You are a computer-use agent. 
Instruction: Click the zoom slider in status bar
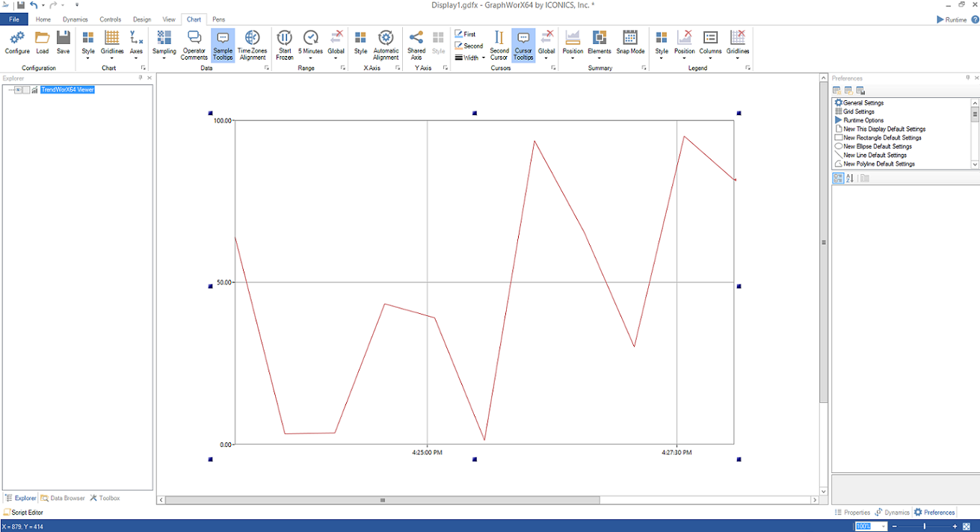point(924,527)
